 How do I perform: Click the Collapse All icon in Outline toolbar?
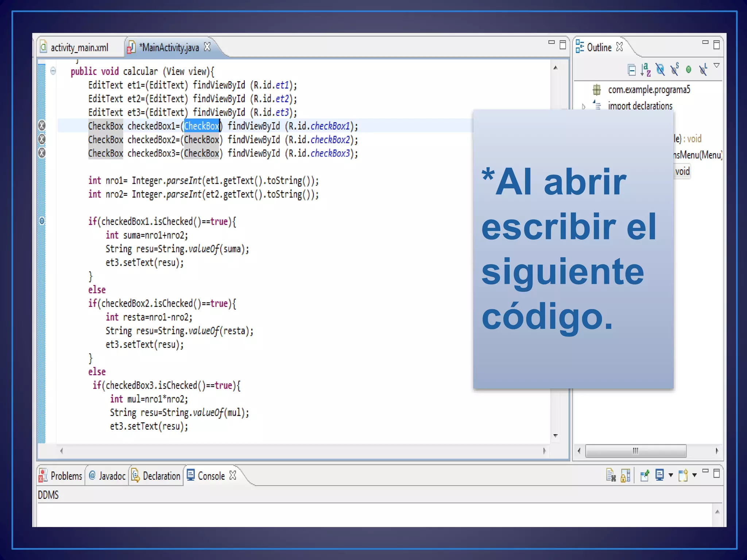click(x=632, y=70)
